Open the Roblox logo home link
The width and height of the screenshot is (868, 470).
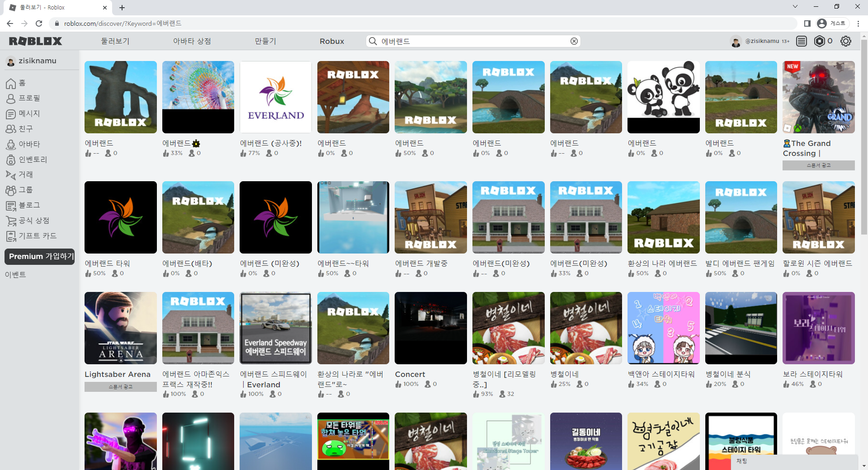(36, 41)
